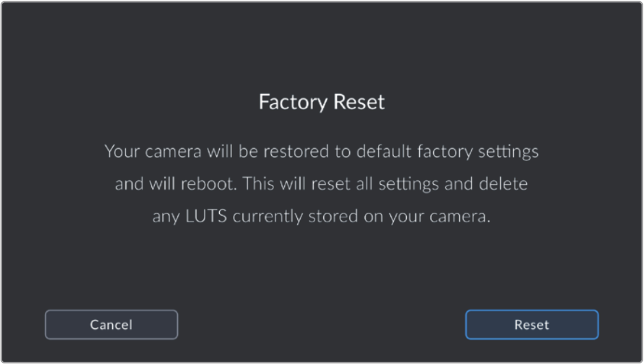Cancel the factory reset dialog
644x364 pixels.
(x=111, y=325)
